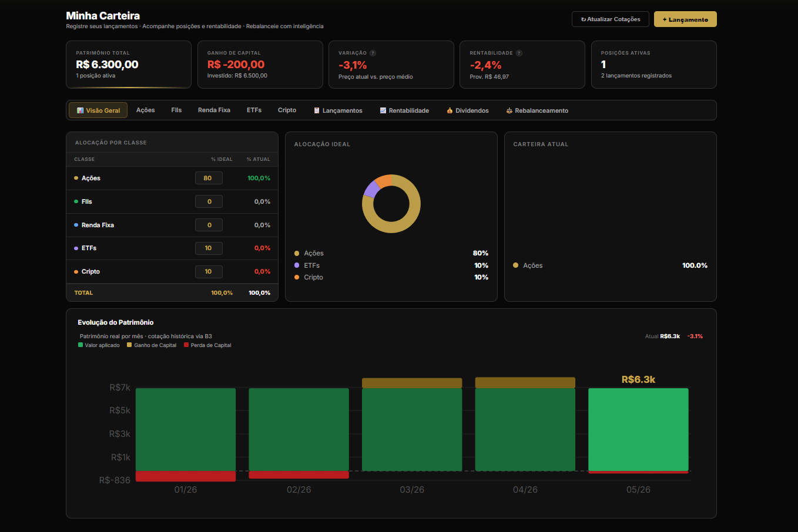Toggle the Valor aplicado legend swatch
798x532 pixels.
pyautogui.click(x=81, y=345)
